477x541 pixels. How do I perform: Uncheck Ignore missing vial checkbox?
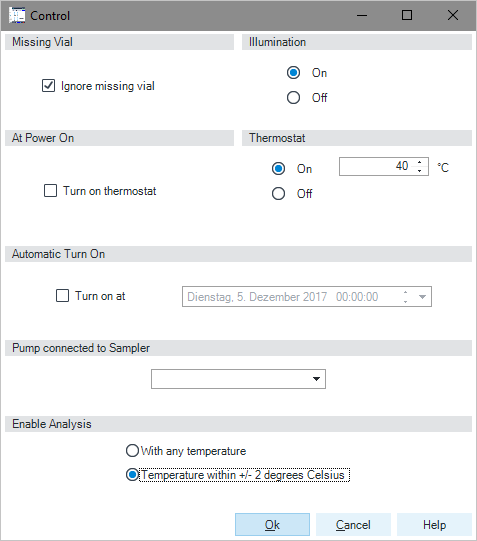tap(48, 86)
